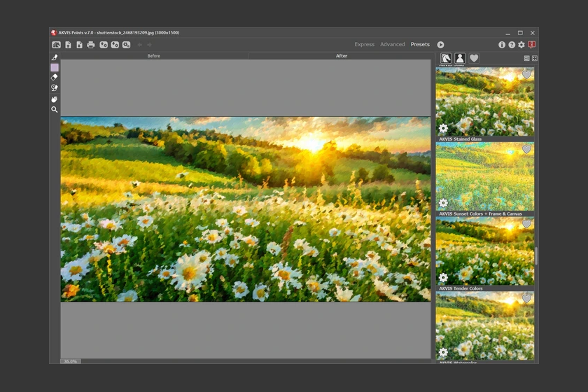Select the tool icon below the Eraser
Image resolution: width=588 pixels, height=392 pixels.
pyautogui.click(x=55, y=87)
